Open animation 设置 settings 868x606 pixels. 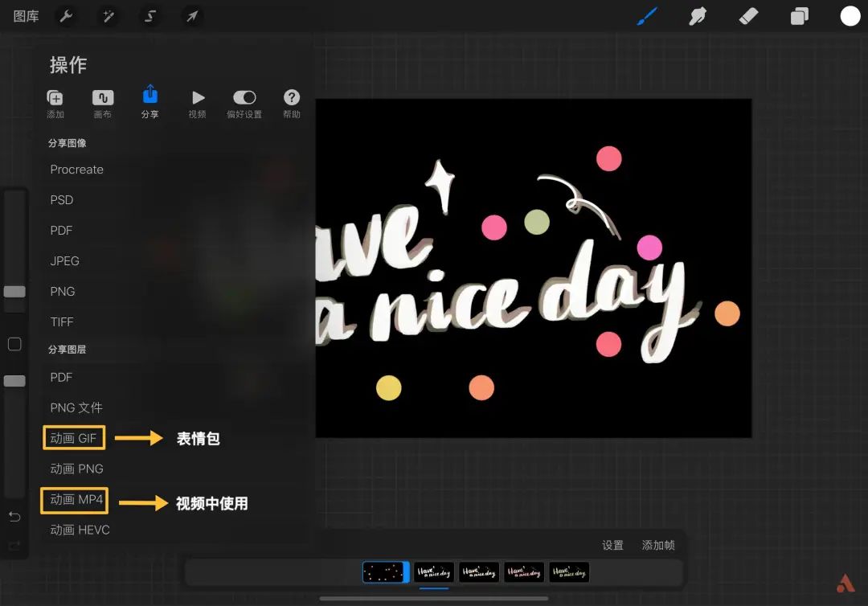point(612,545)
